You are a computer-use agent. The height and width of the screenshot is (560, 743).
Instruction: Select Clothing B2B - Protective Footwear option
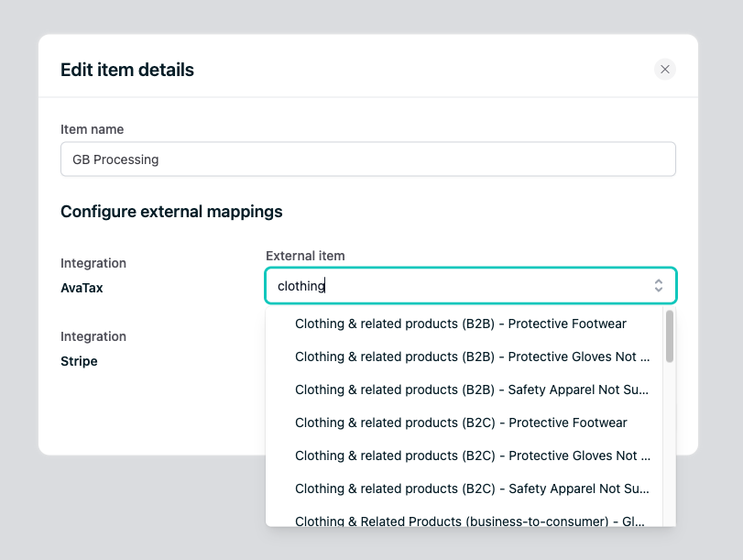coord(464,324)
